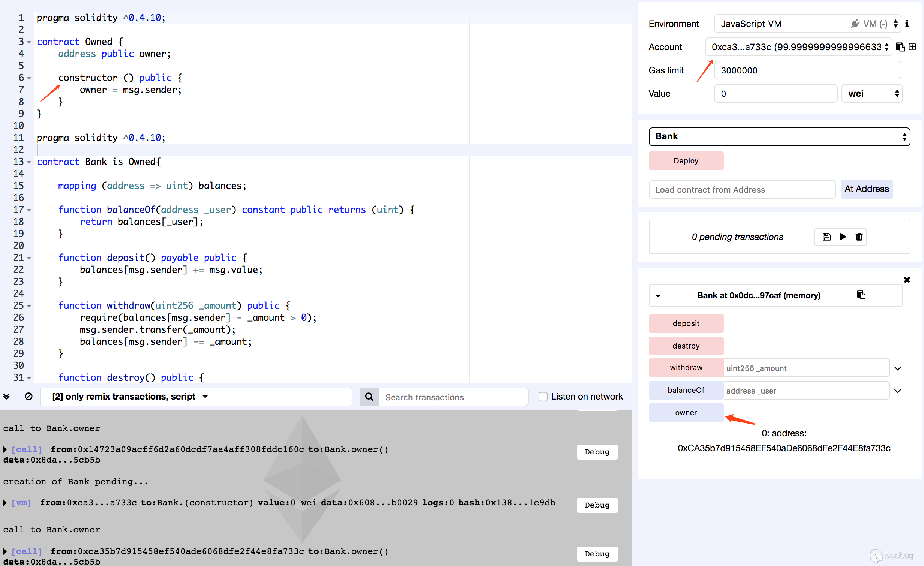Expand the first Bank.owner call log entry
This screenshot has width=924, height=566.
5,449
